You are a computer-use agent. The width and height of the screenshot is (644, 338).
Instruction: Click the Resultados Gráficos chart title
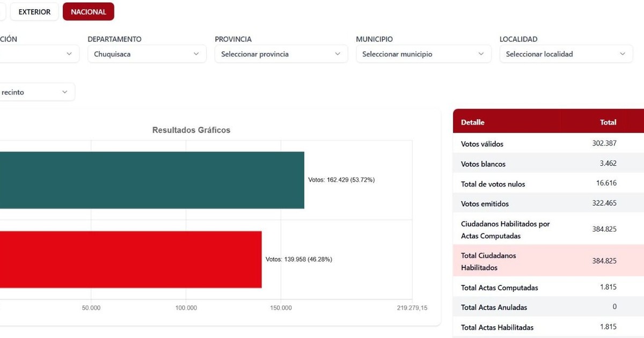(191, 130)
